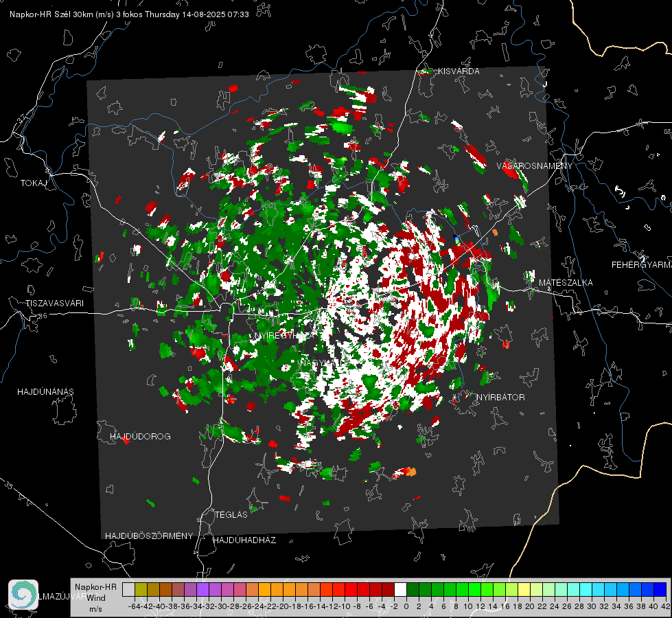Click the dark blue swatch at legend's right end
Screen dimensions: 672x618
tap(660, 589)
